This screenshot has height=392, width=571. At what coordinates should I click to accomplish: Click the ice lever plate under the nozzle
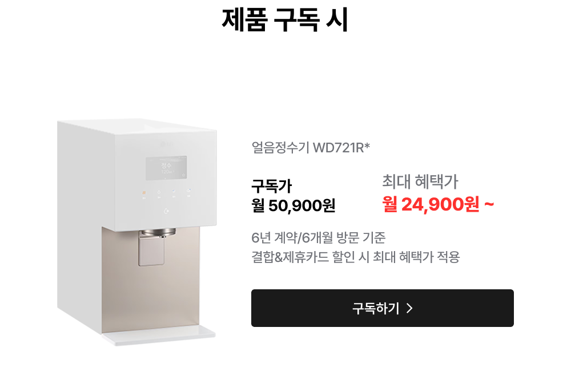[151, 251]
